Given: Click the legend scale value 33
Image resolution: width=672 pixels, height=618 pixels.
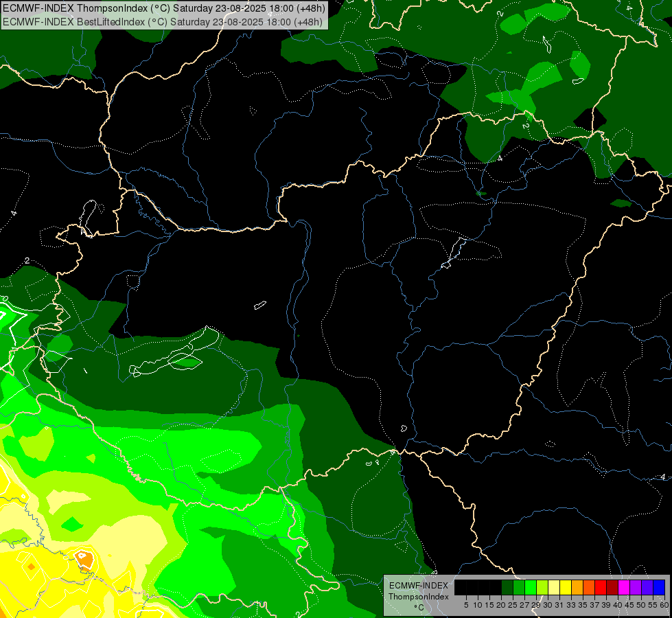Looking at the screenshot, I should click(x=571, y=605).
